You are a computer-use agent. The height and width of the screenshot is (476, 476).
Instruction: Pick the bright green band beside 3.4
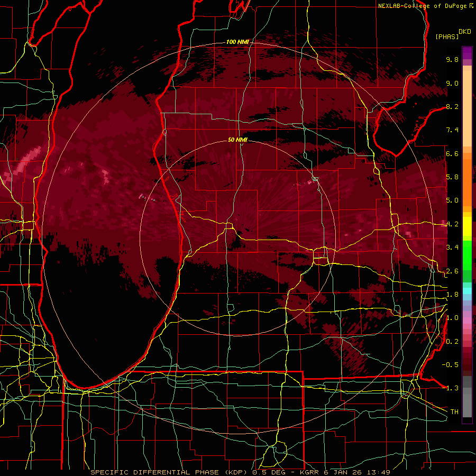(x=467, y=255)
